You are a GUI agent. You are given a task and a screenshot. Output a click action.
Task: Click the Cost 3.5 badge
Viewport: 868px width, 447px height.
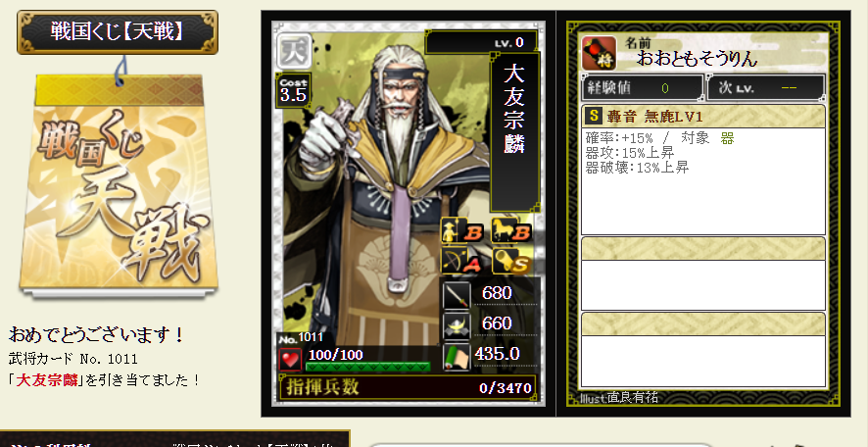293,91
